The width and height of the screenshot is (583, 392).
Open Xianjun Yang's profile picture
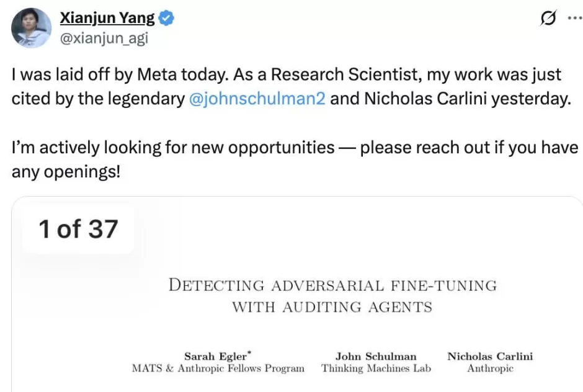(32, 28)
